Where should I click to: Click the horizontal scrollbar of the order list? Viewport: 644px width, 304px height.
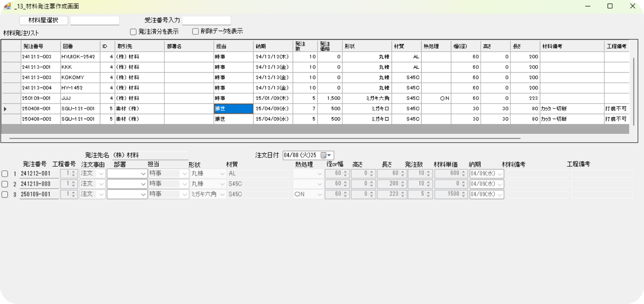tap(262, 139)
